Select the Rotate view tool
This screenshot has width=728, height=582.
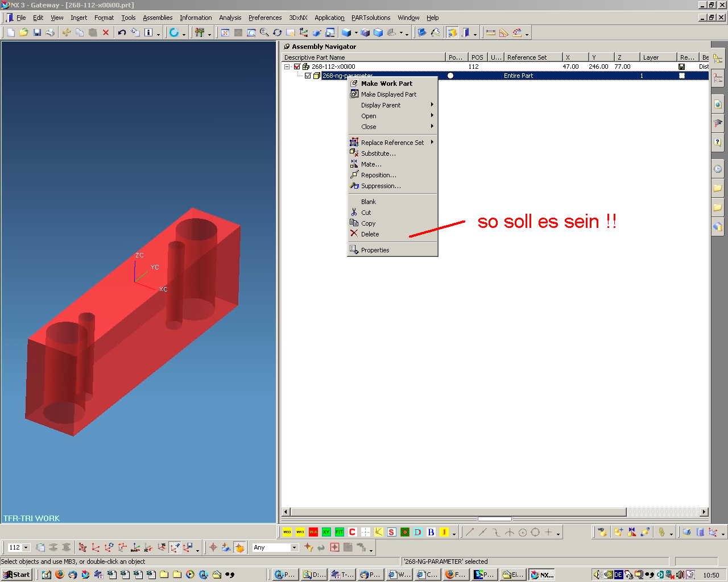pos(278,32)
